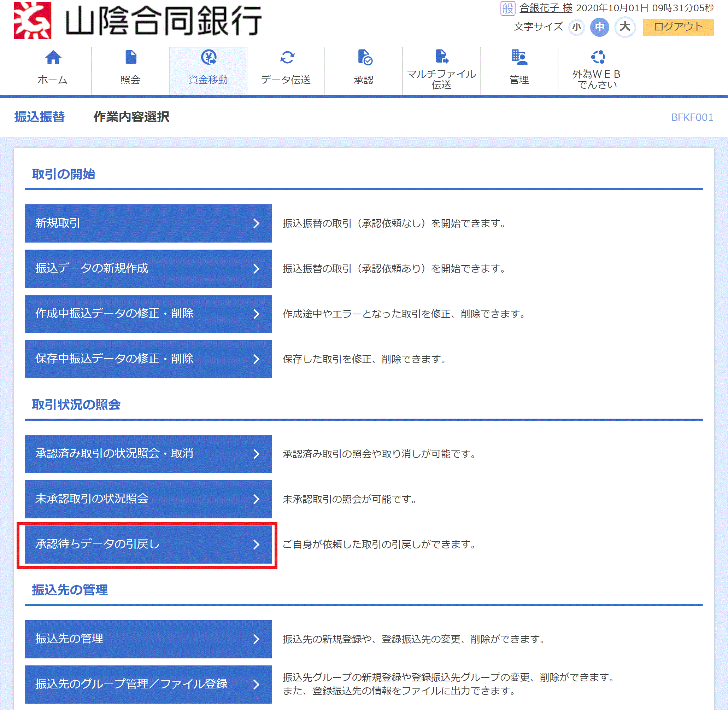Click the chevron arrow on 未承認取引の状況照会

[x=256, y=499]
